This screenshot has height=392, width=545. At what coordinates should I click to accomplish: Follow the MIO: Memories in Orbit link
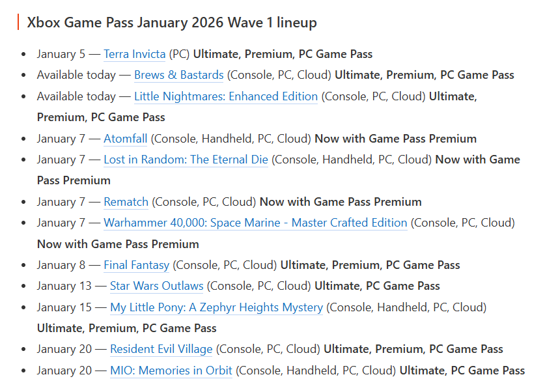pyautogui.click(x=171, y=371)
